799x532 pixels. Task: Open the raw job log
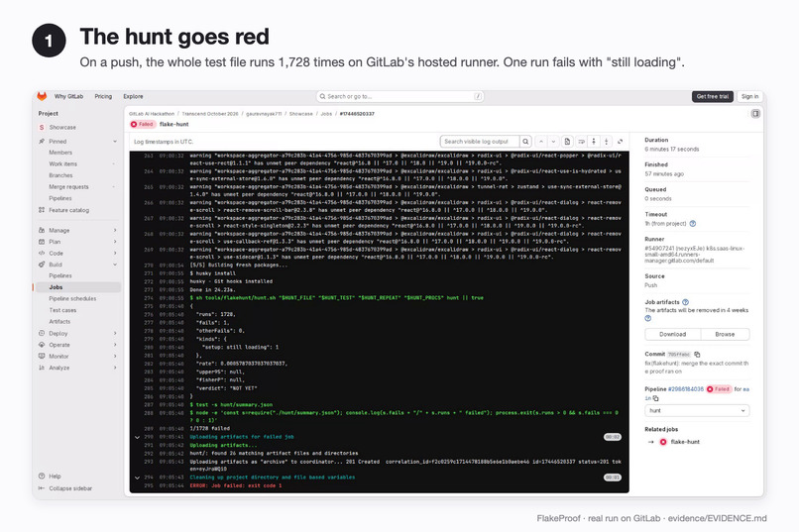[567, 142]
